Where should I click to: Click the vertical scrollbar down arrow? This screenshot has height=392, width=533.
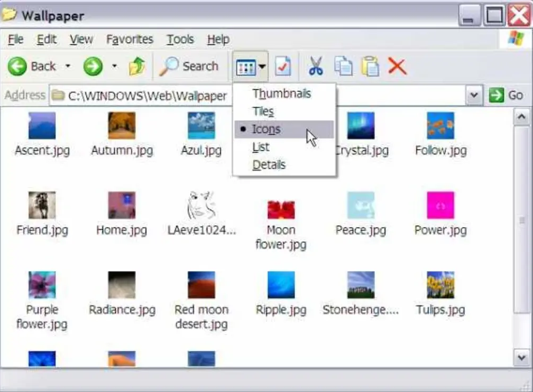click(x=521, y=358)
